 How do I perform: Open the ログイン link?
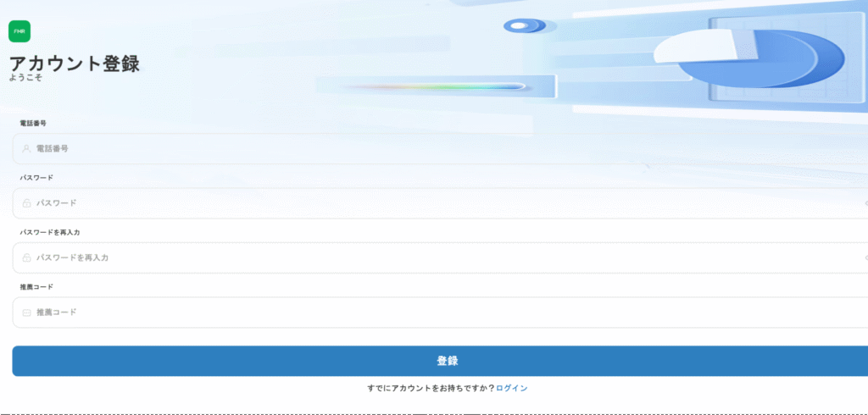pos(511,389)
